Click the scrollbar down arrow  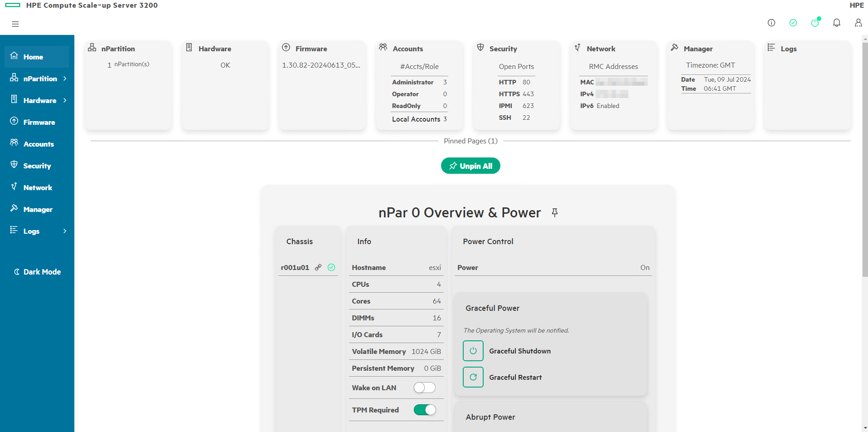pyautogui.click(x=864, y=428)
